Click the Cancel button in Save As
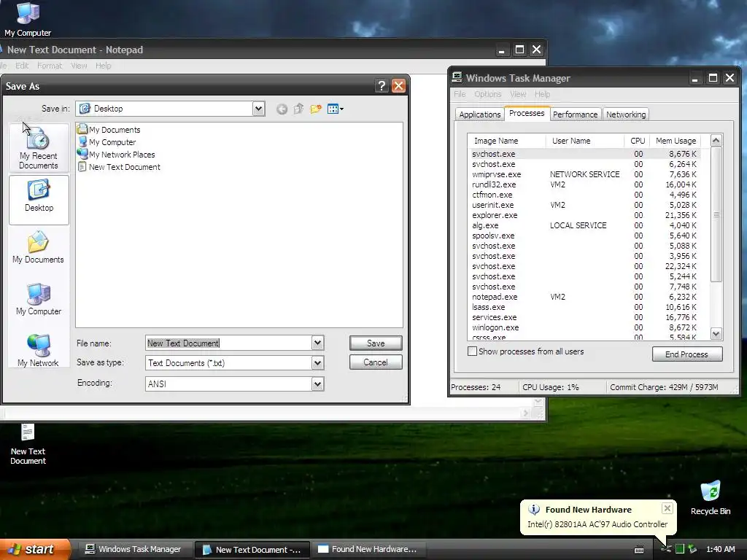This screenshot has height=560, width=747. coord(376,362)
